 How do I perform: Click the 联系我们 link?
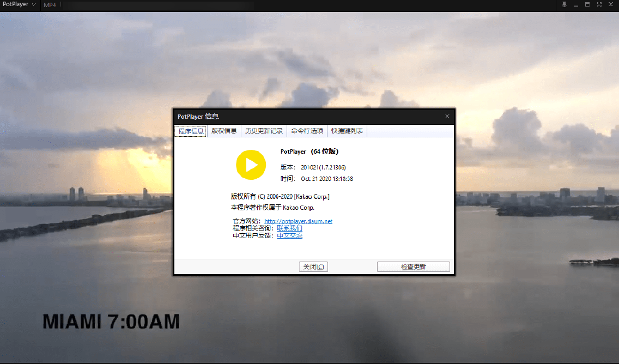tap(289, 228)
